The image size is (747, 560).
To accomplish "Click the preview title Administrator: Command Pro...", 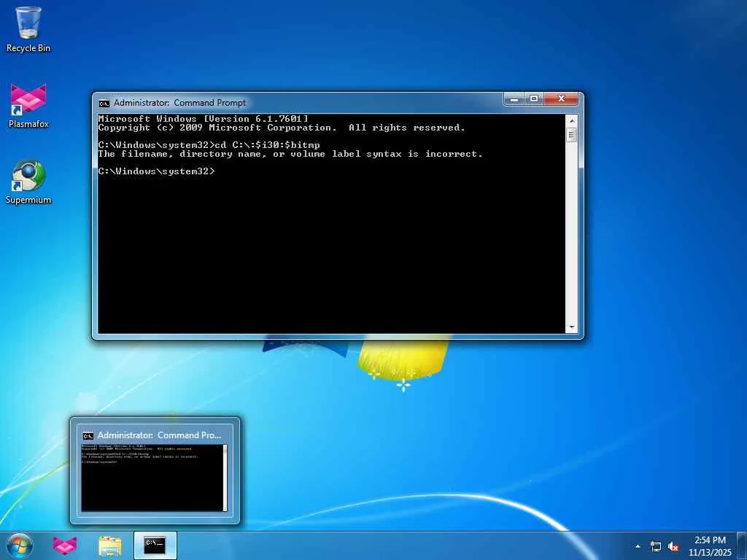I will (x=159, y=435).
